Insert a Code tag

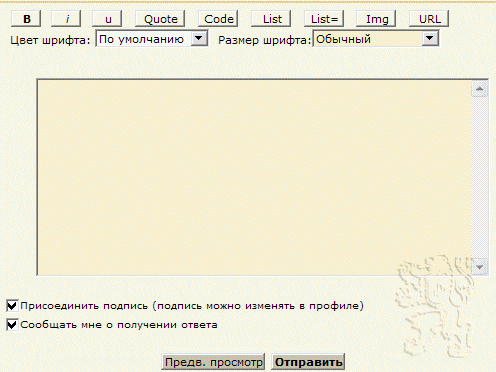coord(218,19)
